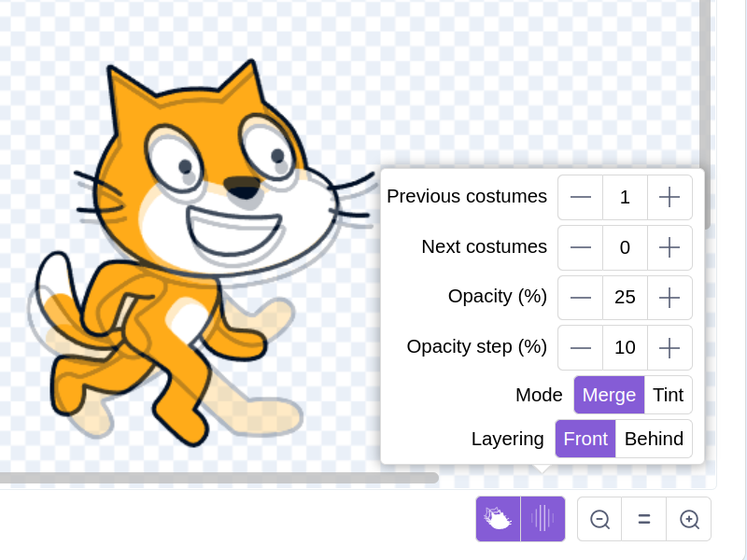Click the Opacity step (%) value field
This screenshot has height=560, width=747.
pos(625,347)
